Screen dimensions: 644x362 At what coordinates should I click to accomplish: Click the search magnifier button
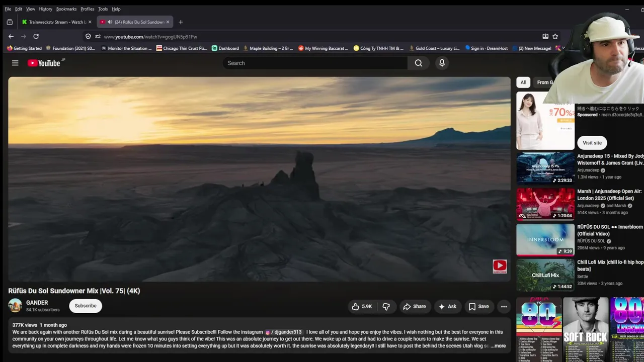419,63
